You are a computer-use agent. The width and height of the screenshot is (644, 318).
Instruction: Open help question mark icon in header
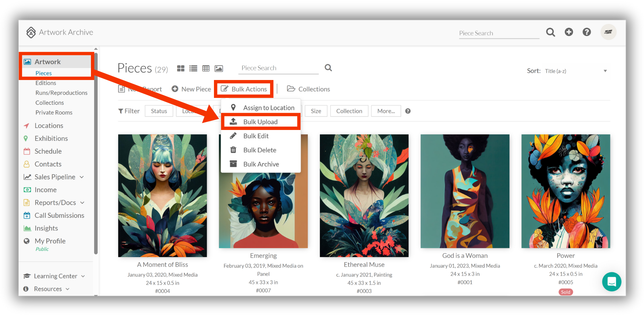click(x=587, y=32)
